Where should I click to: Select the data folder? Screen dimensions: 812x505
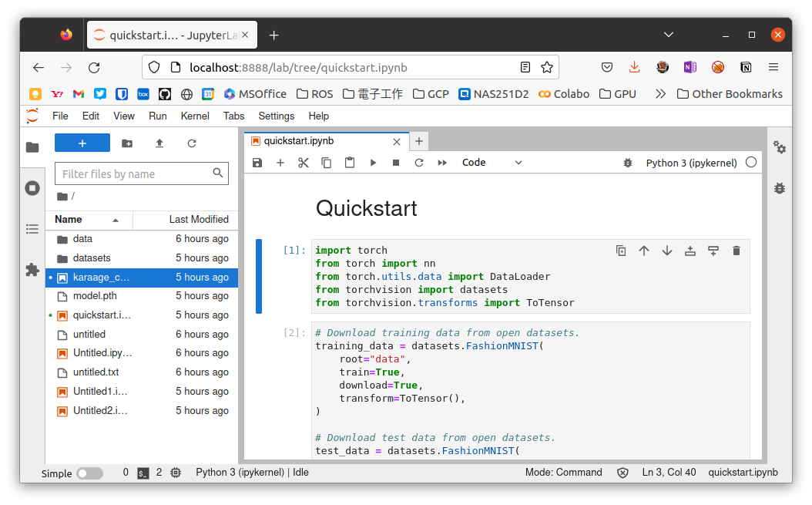point(142,238)
